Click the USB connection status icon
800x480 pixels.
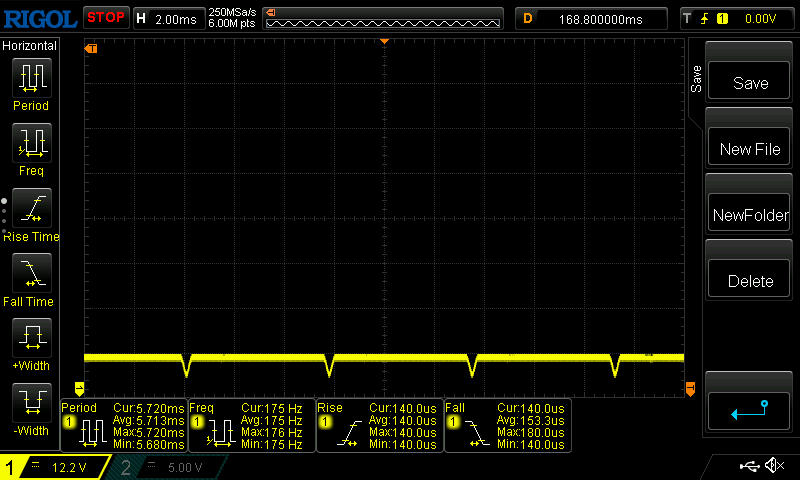749,465
